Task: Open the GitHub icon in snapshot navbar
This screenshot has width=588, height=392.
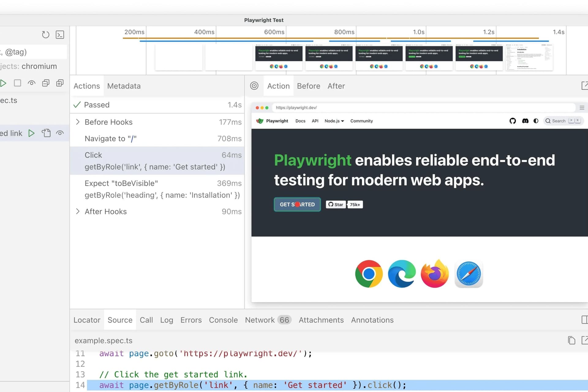Action: point(513,121)
